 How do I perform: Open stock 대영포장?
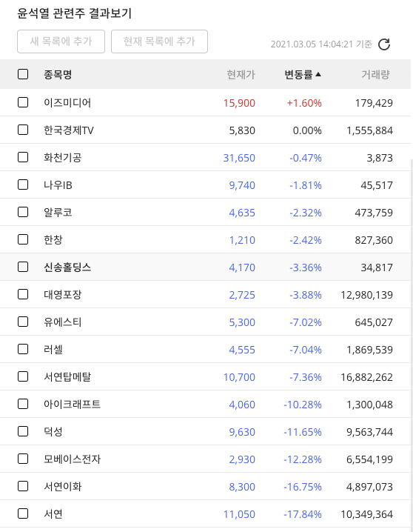62,294
